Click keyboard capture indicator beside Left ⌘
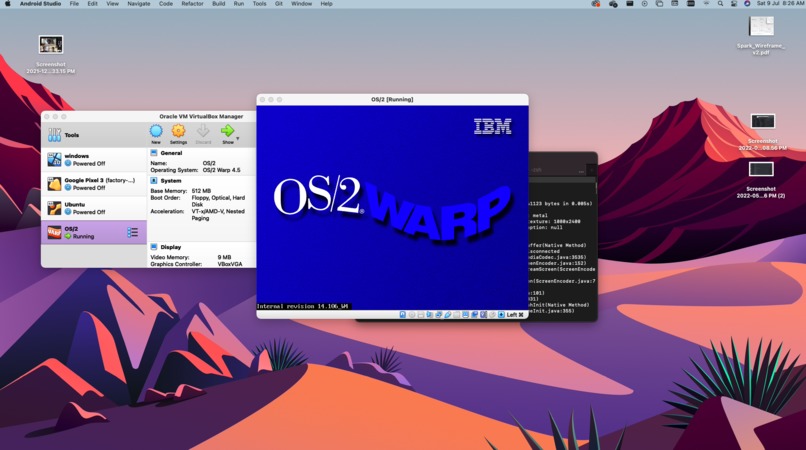Screen dimensions: 806x450 tap(501, 314)
